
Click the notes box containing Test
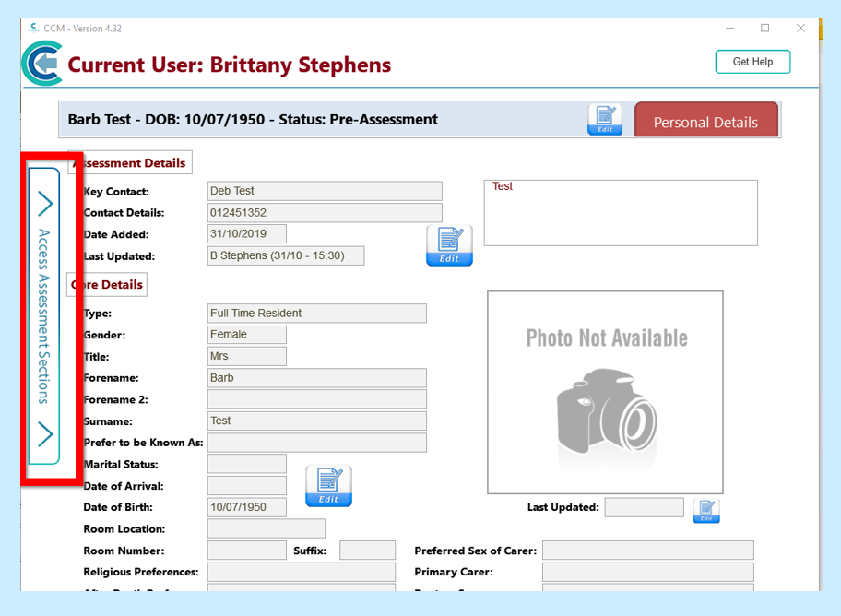[x=621, y=213]
